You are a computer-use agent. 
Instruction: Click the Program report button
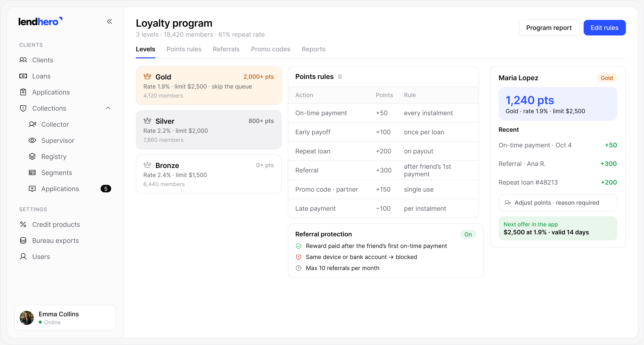point(549,28)
